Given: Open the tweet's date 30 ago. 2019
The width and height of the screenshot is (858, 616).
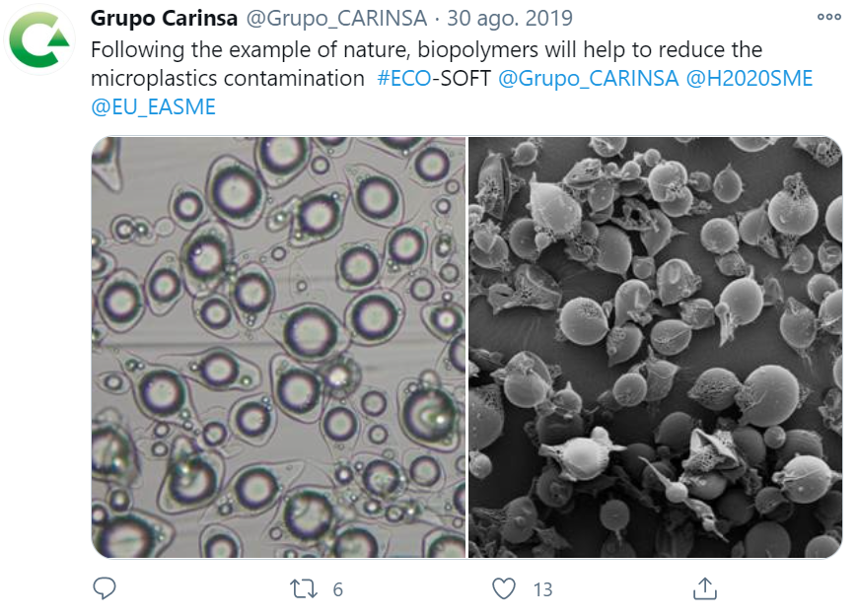Looking at the screenshot, I should tap(510, 19).
